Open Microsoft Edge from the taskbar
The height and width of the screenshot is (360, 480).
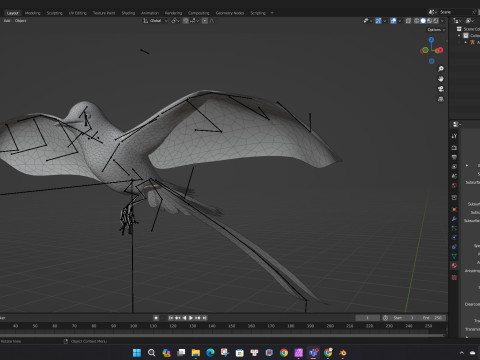pos(210,353)
